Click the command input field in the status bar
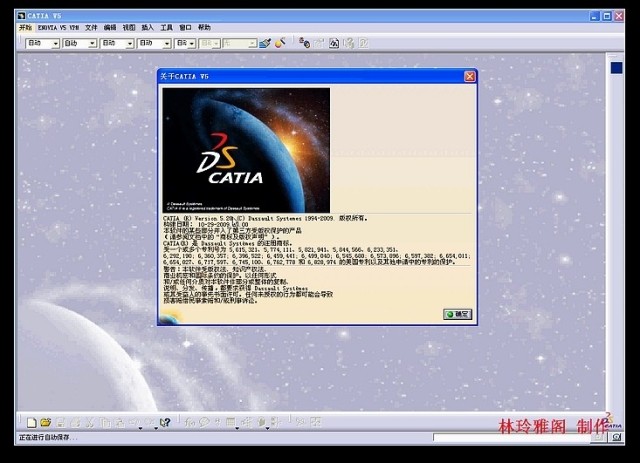This screenshot has height=463, width=640. coord(511,437)
